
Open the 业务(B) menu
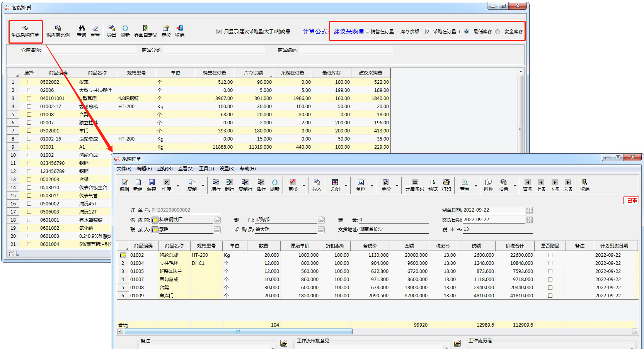165,169
